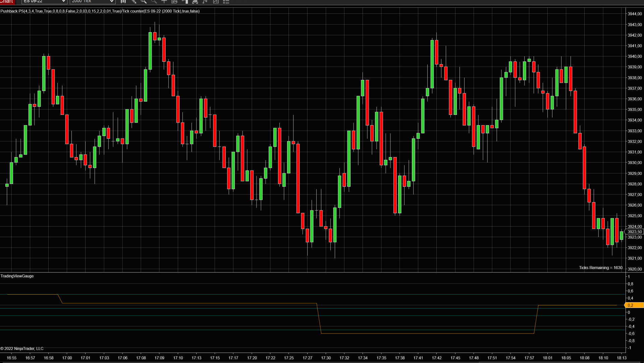This screenshot has height=363, width=644.
Task: Click the zoom in magnifier icon
Action: pyautogui.click(x=144, y=2)
